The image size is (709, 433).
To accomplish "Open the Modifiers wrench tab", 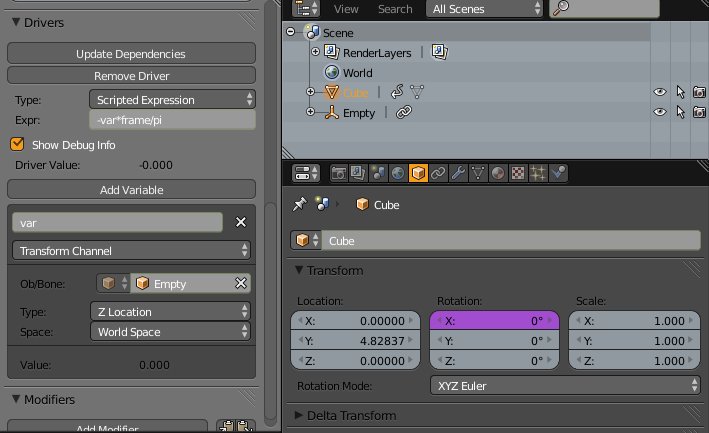I will click(x=458, y=173).
